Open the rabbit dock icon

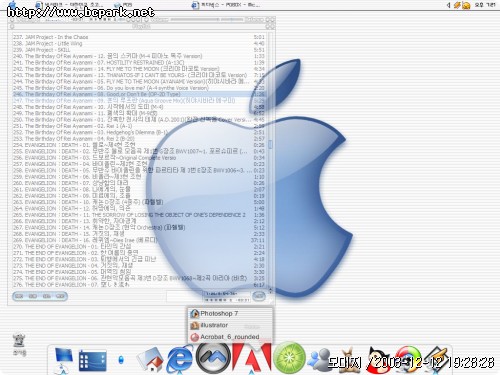(x=348, y=359)
